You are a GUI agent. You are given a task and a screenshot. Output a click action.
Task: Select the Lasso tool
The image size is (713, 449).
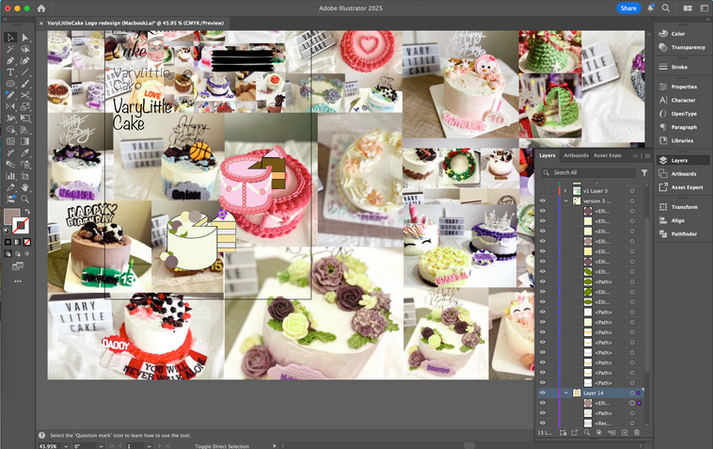(25, 49)
